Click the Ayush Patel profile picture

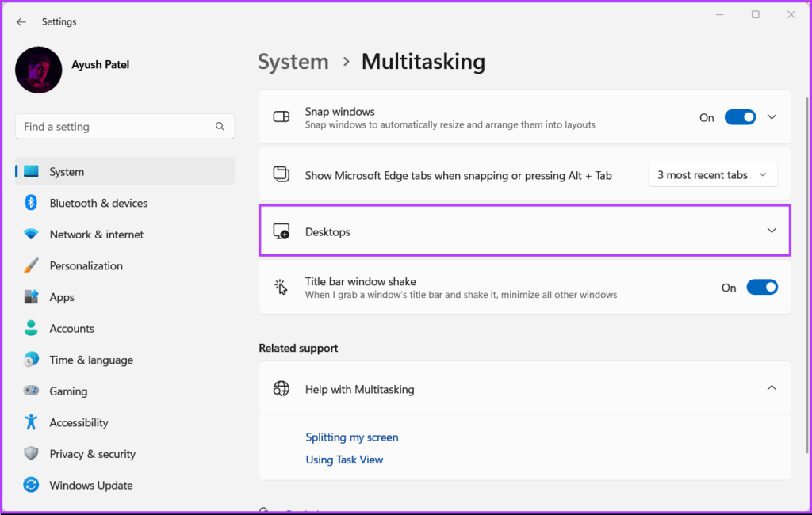pyautogui.click(x=38, y=70)
